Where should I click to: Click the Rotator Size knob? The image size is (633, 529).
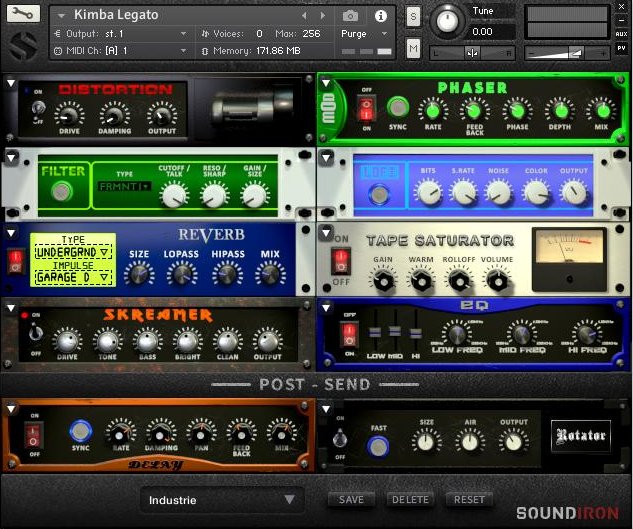click(x=426, y=442)
